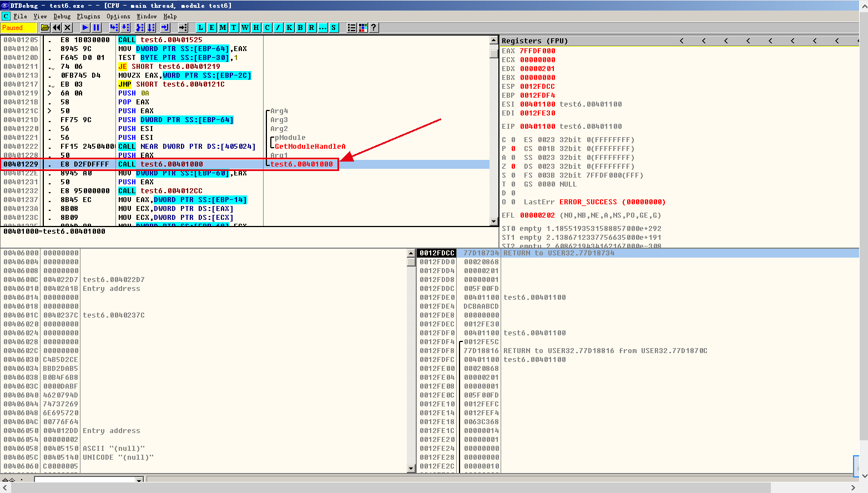Select ESP register value 0012FDCC

tap(537, 87)
